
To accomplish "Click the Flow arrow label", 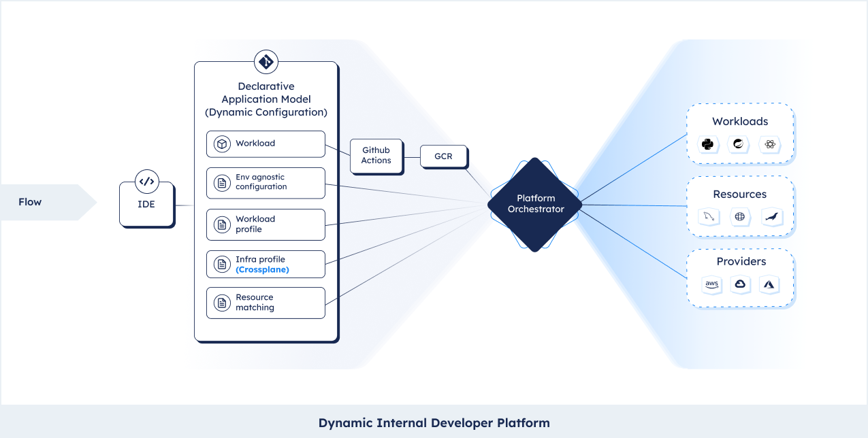I will tap(31, 202).
